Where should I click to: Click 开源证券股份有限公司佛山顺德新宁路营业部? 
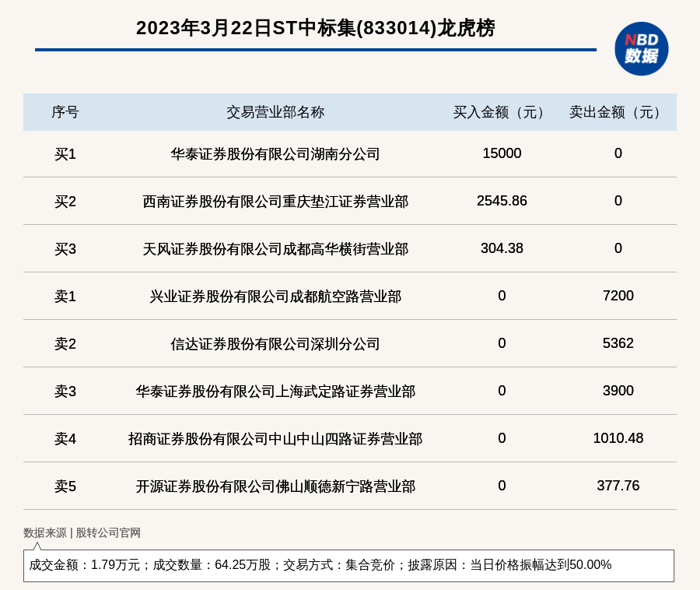click(x=275, y=486)
